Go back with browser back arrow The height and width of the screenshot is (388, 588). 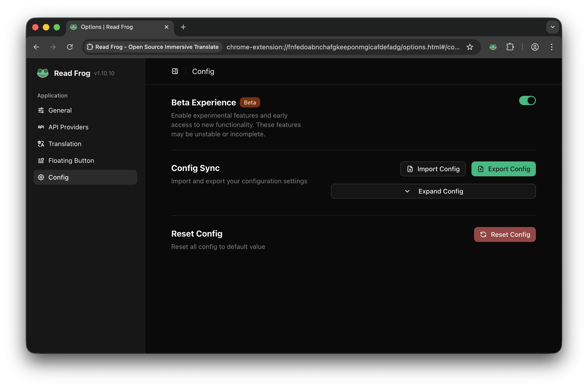tap(36, 47)
